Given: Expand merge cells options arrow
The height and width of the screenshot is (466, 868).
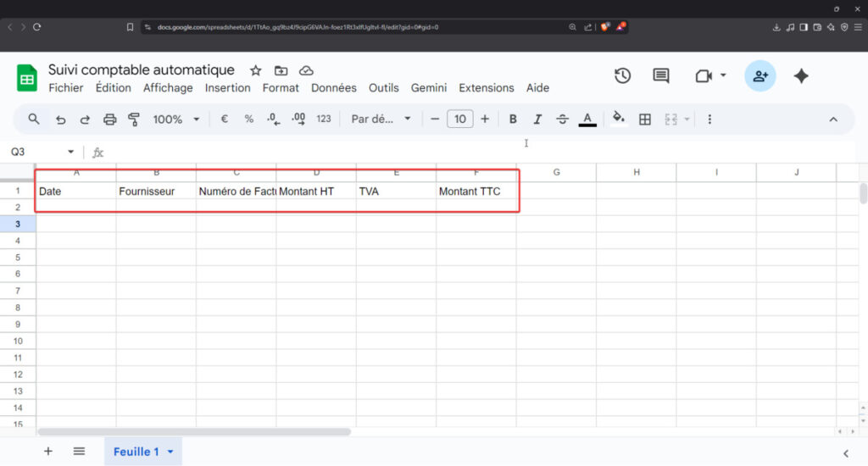Looking at the screenshot, I should (687, 119).
